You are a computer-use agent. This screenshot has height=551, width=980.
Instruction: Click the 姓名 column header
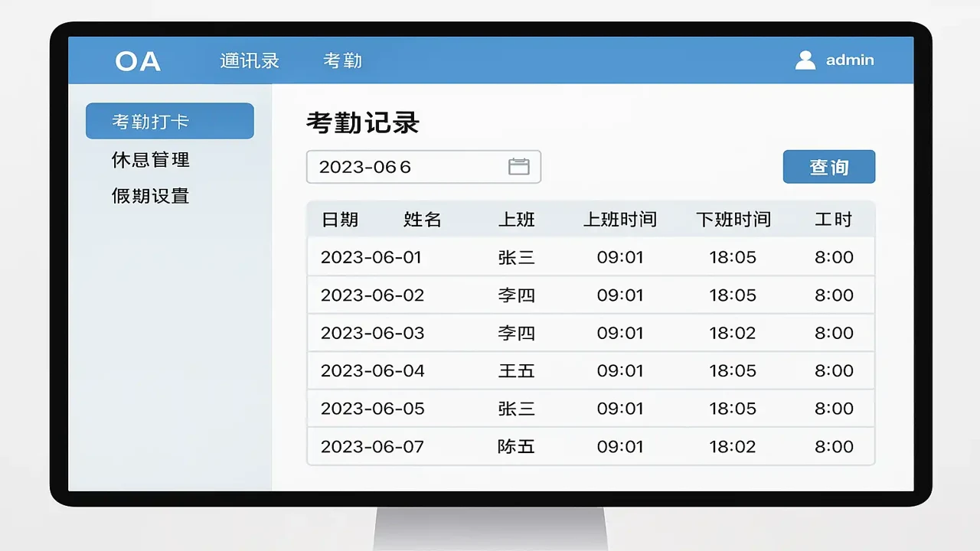pyautogui.click(x=423, y=220)
